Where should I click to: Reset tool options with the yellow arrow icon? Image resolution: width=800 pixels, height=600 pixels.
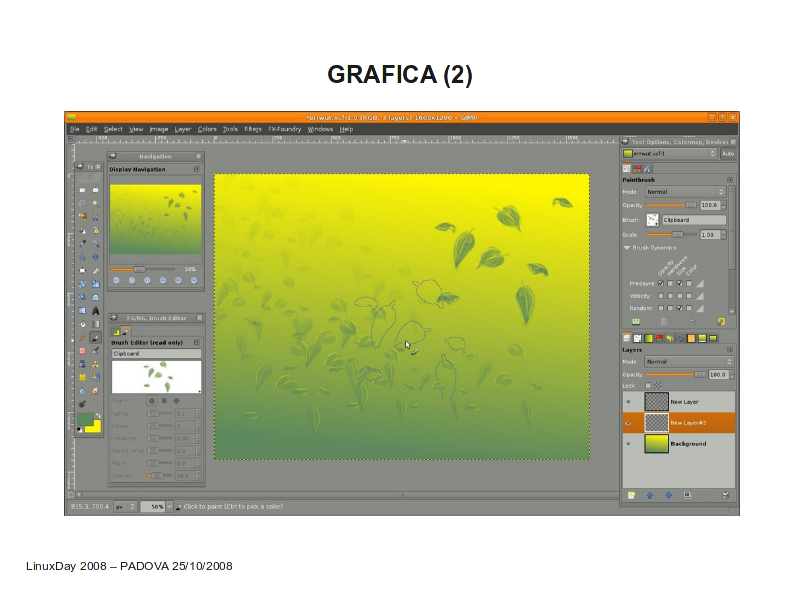[x=722, y=322]
